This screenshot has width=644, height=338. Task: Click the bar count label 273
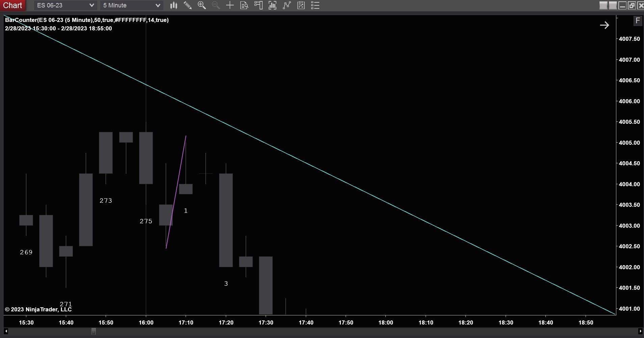coord(106,201)
